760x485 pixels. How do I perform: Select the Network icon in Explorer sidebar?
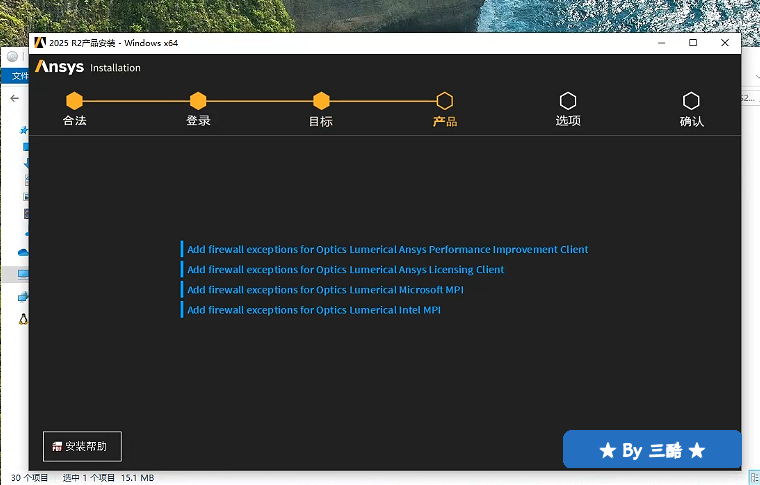coord(23,297)
